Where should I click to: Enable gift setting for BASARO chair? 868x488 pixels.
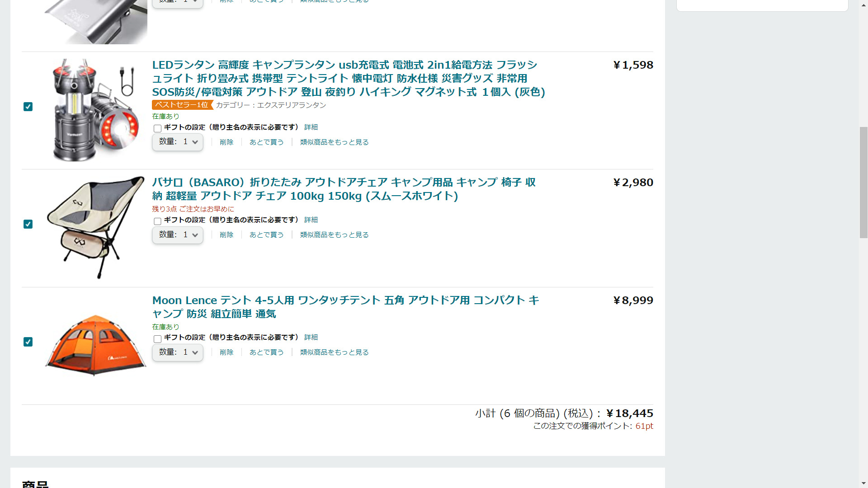click(157, 221)
